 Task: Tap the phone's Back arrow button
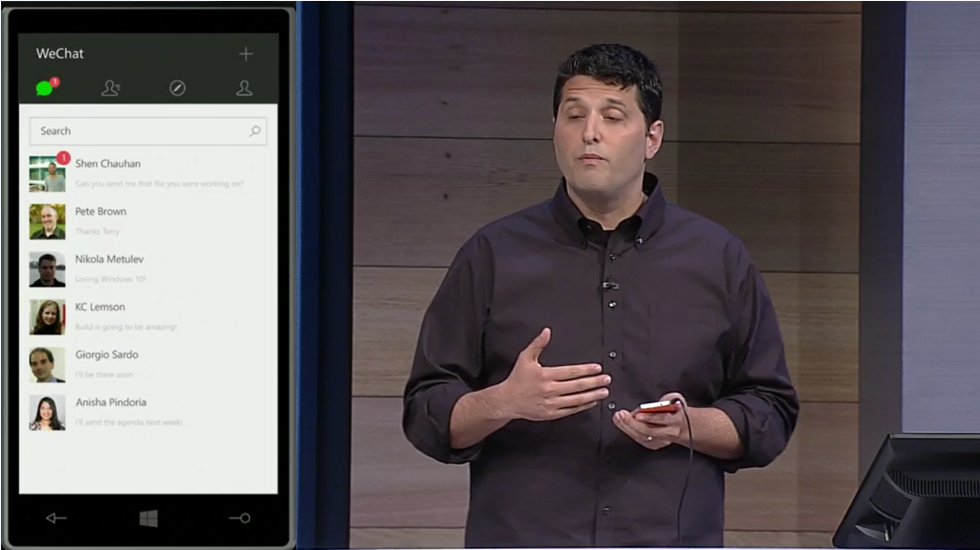point(57,517)
